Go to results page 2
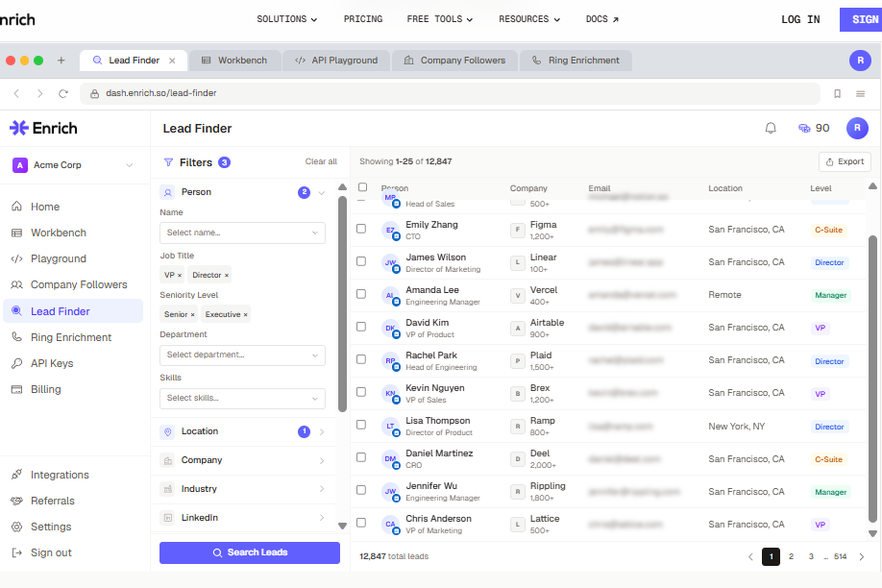Image resolution: width=882 pixels, height=588 pixels. 791,556
